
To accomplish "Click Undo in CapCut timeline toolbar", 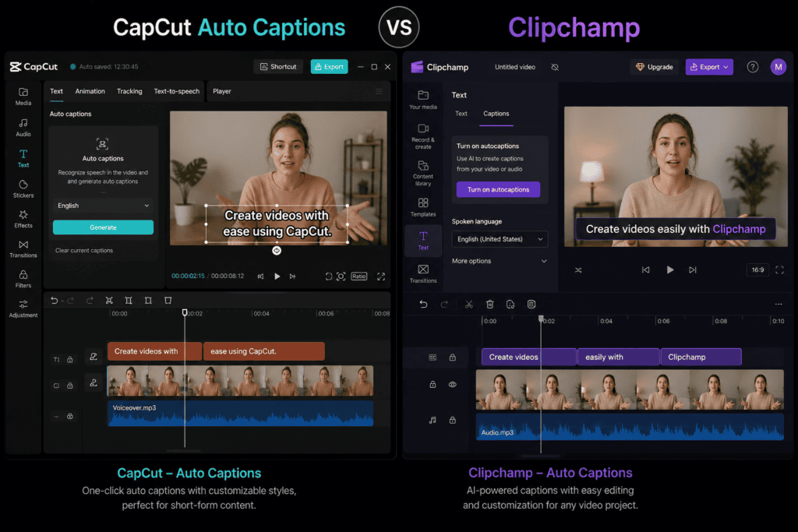I will pyautogui.click(x=55, y=301).
